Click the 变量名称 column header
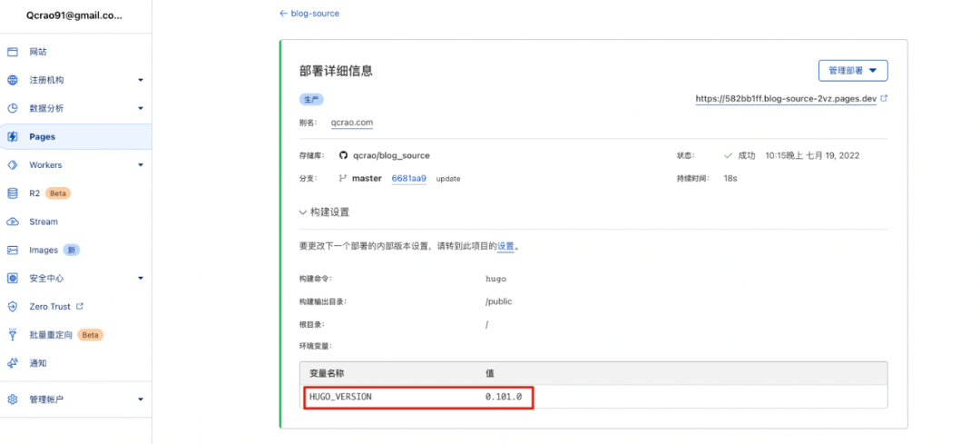This screenshot has height=444, width=980. (x=327, y=372)
